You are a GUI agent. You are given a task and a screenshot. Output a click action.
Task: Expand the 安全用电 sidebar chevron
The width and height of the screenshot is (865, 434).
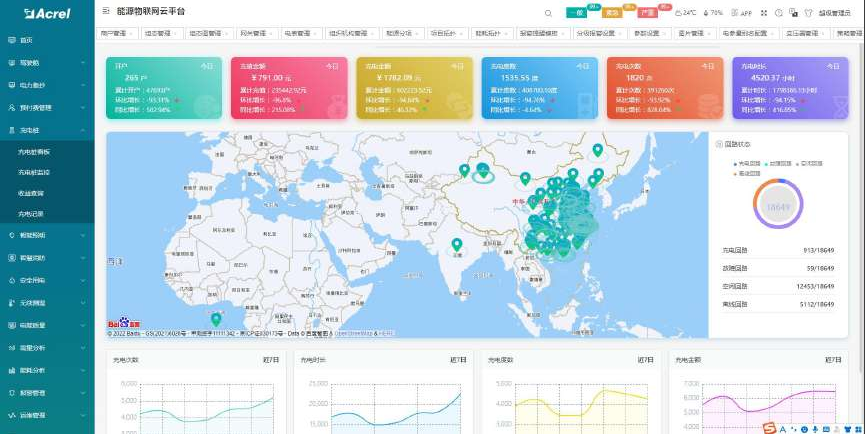83,280
